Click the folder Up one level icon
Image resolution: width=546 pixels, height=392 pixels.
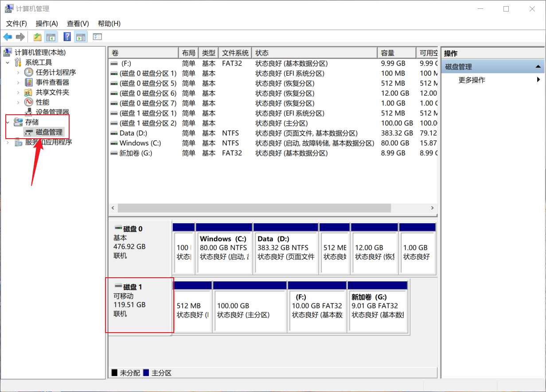click(x=38, y=37)
